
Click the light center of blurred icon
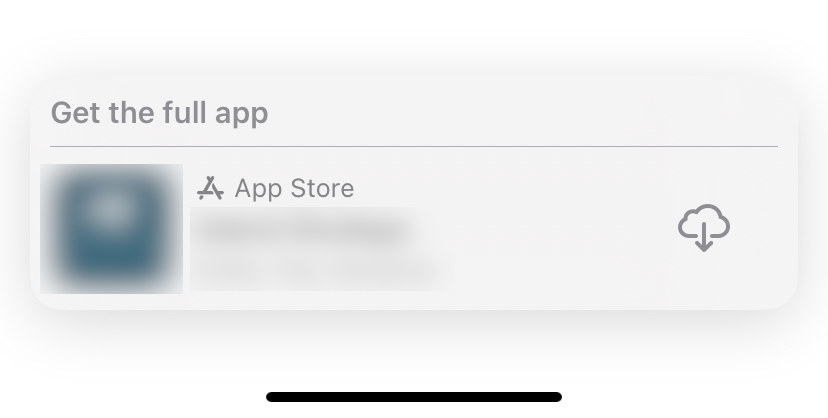coord(111,208)
